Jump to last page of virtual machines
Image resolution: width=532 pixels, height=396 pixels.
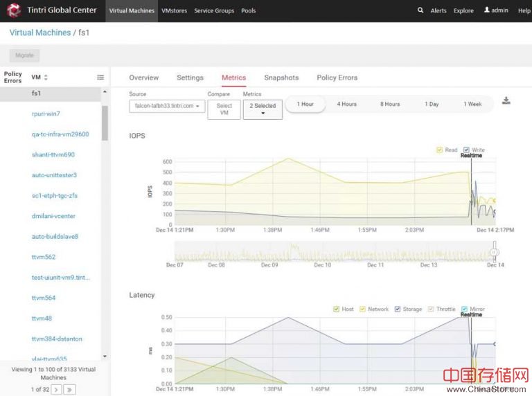pos(70,390)
